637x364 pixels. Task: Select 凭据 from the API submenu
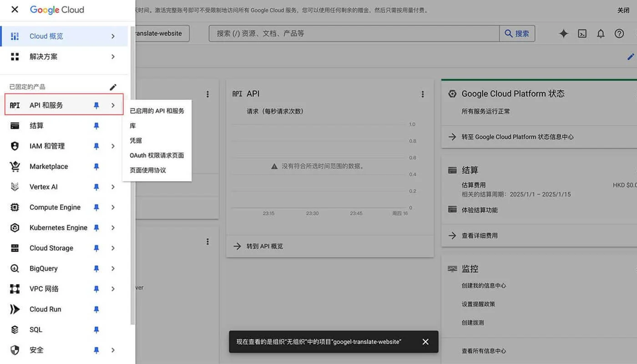coord(135,140)
